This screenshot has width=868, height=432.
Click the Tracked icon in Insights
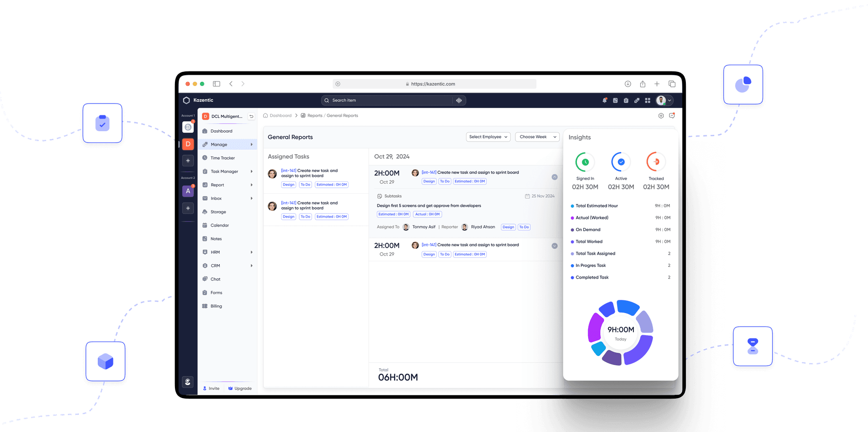click(656, 162)
